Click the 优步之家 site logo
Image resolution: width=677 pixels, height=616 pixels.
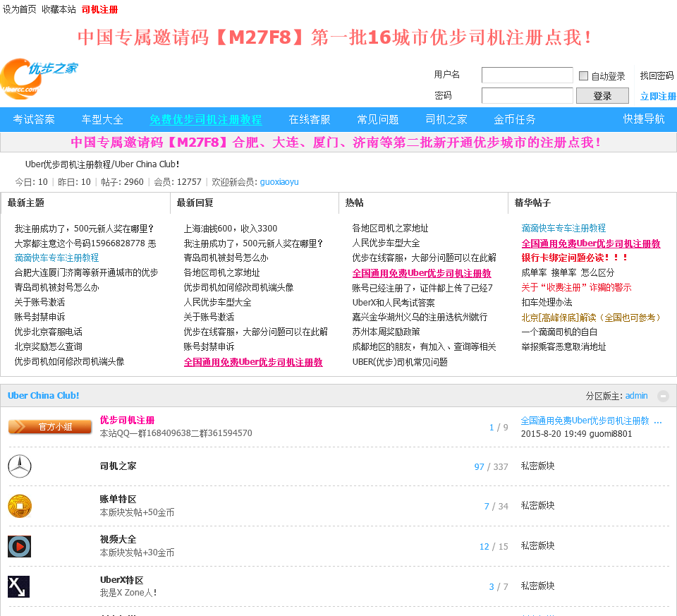pos(39,78)
